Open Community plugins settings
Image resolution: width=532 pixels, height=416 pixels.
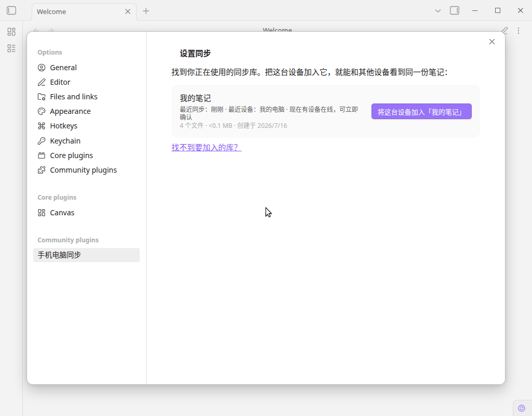point(87,170)
